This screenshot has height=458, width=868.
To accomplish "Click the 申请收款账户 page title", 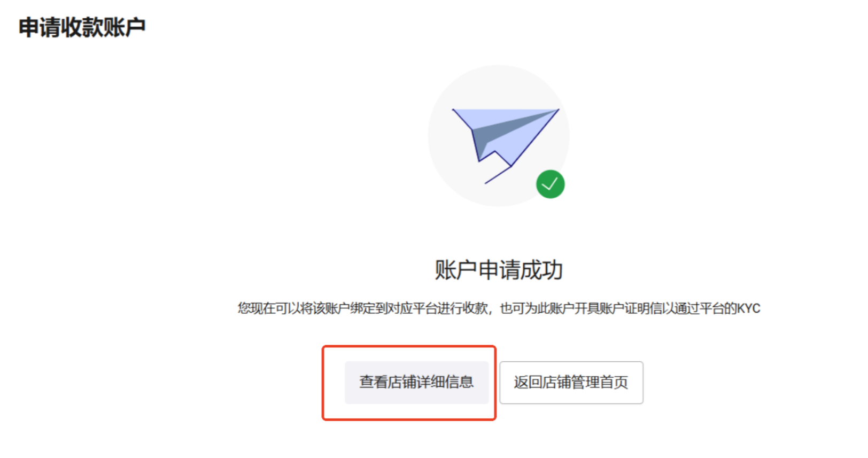I will (x=82, y=27).
